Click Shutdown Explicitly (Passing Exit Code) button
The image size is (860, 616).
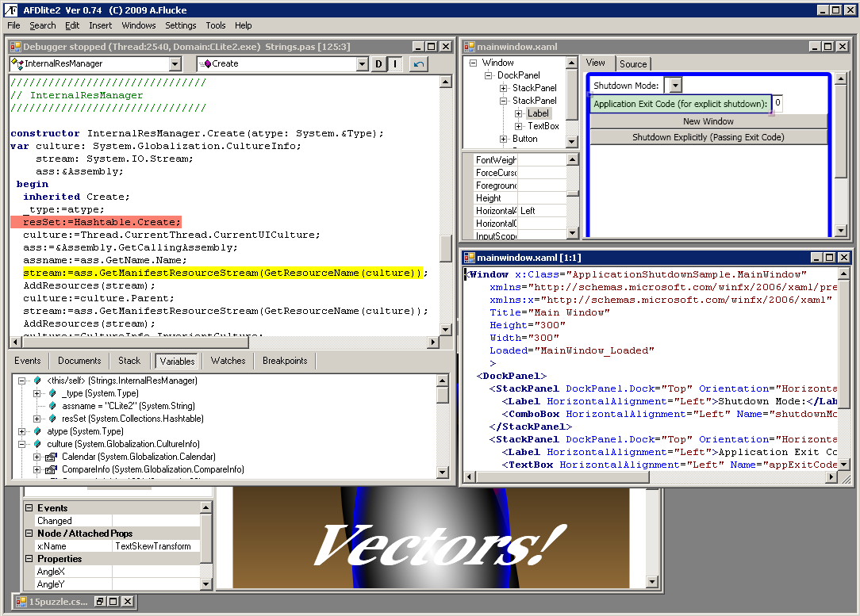[x=708, y=137]
